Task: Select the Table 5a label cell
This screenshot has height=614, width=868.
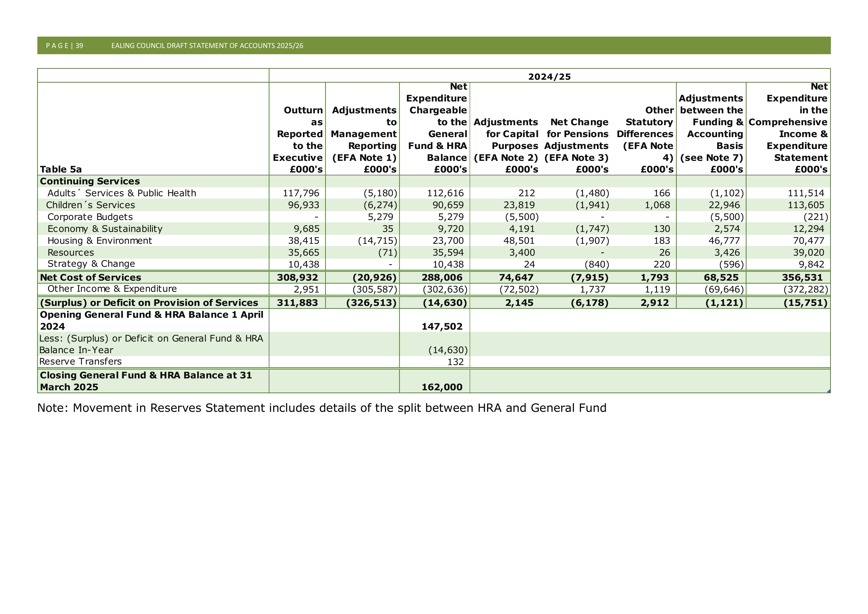Action: click(61, 169)
